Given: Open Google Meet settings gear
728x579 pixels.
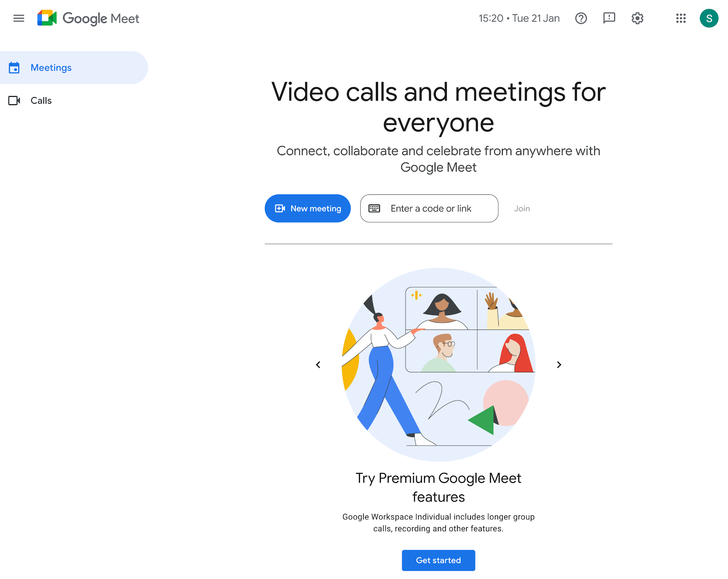Looking at the screenshot, I should (637, 18).
